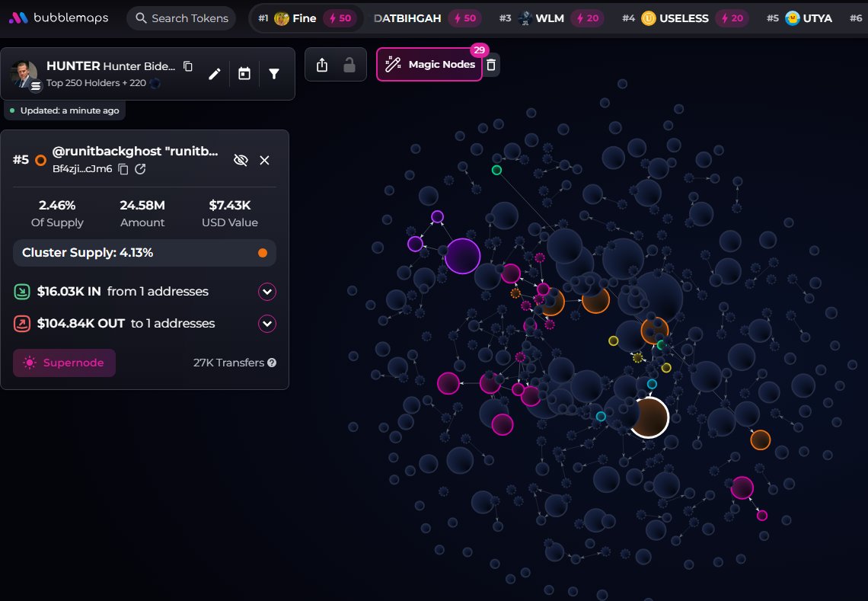Expand the $104.84K OUT transfers

(x=266, y=324)
